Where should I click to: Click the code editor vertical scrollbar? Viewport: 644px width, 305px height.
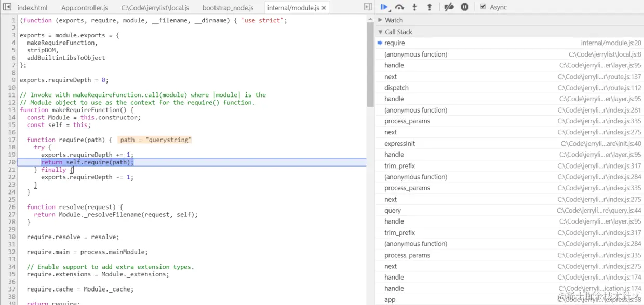370,65
